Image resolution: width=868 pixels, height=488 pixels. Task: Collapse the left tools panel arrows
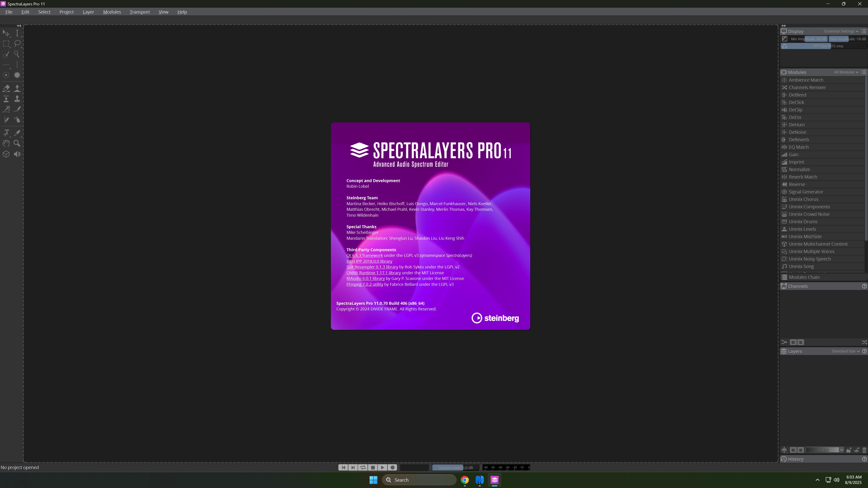[x=19, y=26]
